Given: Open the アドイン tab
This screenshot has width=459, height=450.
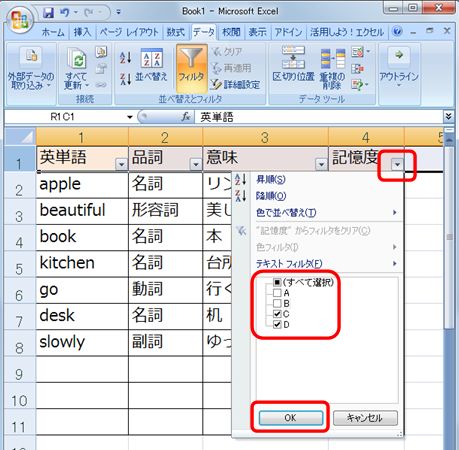Looking at the screenshot, I should coord(288,32).
